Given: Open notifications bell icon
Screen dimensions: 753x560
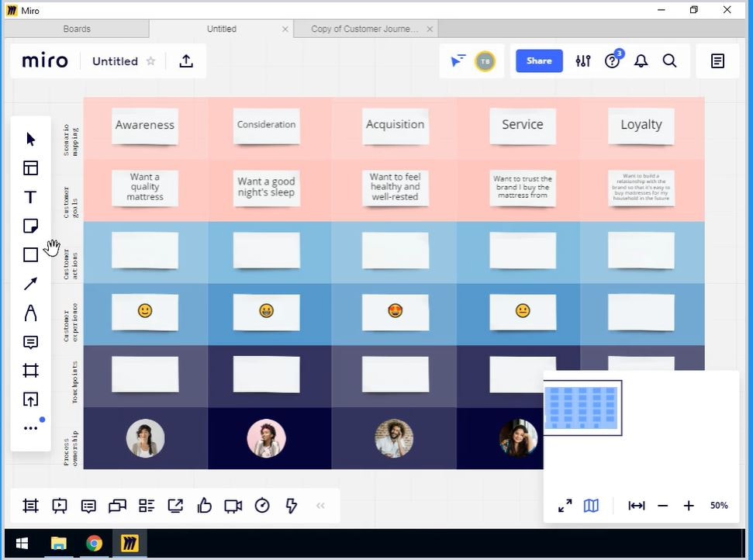Looking at the screenshot, I should point(641,61).
